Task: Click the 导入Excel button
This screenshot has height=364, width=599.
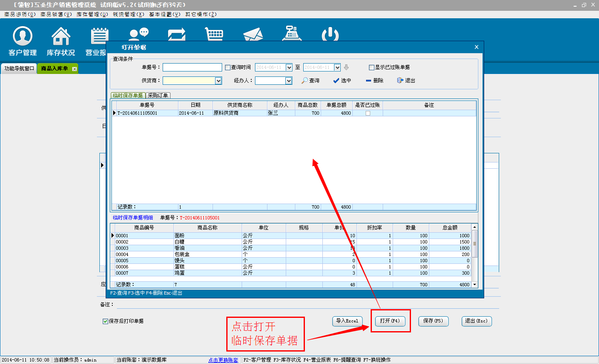Action: (347, 321)
